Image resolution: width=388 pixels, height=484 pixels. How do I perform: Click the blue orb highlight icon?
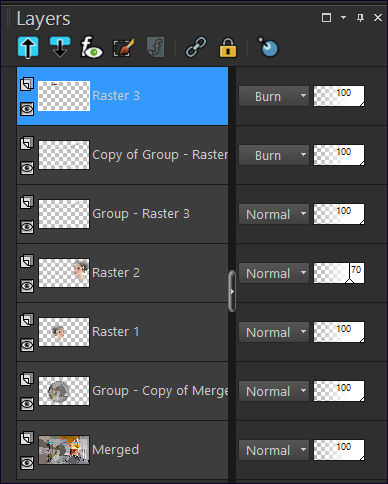[268, 47]
